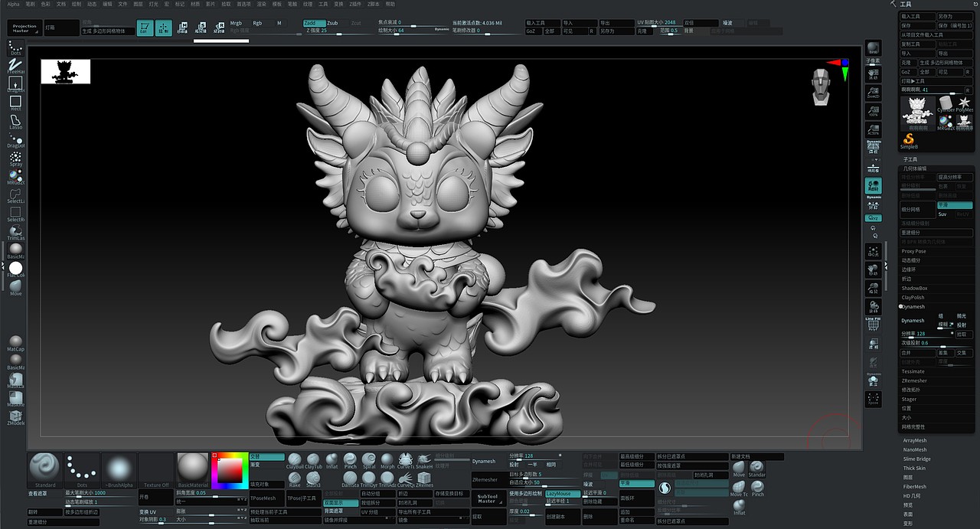This screenshot has height=529, width=980.
Task: Pick the SelectLasso brush icon
Action: (15, 194)
